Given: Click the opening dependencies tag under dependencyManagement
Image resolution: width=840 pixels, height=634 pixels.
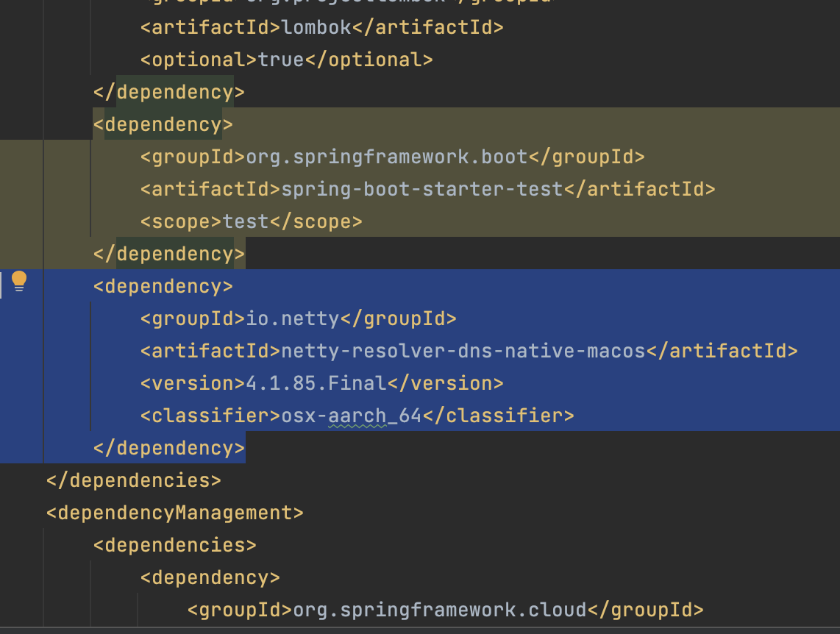Looking at the screenshot, I should 174,545.
